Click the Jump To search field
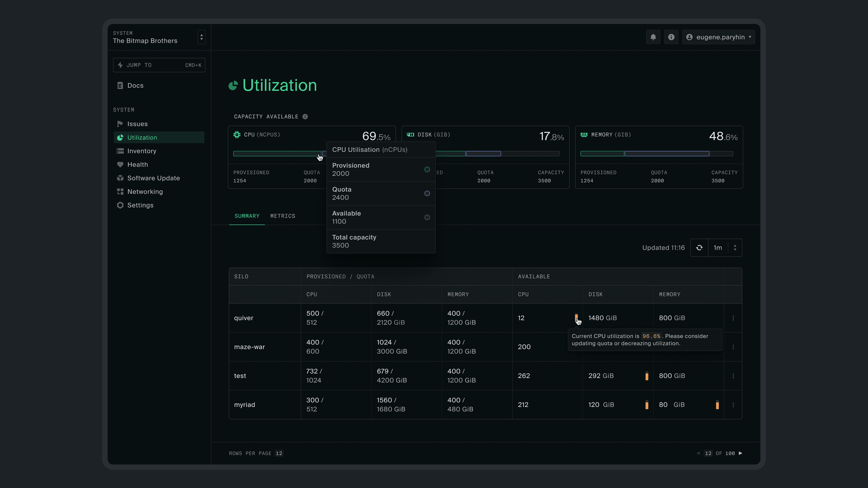The width and height of the screenshot is (868, 488). 159,65
